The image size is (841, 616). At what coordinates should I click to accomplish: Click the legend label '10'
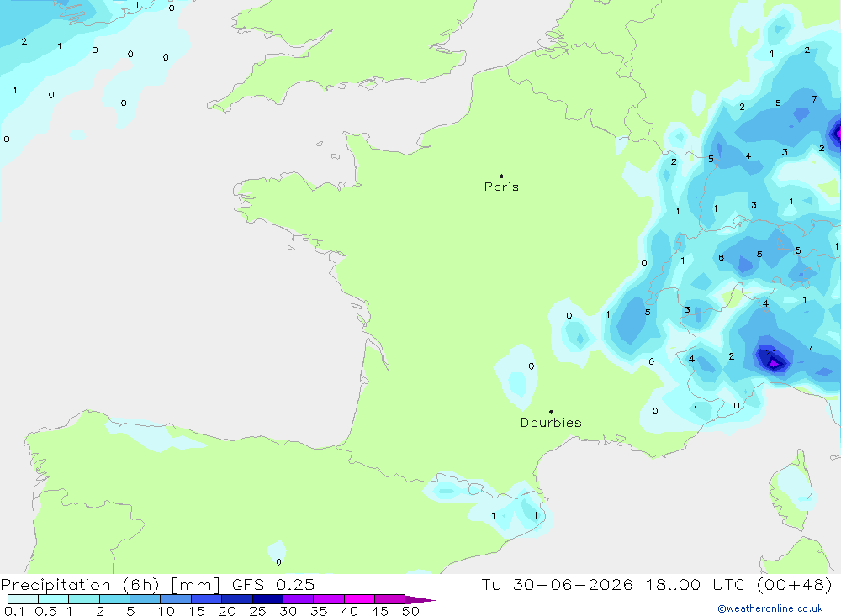click(x=167, y=611)
